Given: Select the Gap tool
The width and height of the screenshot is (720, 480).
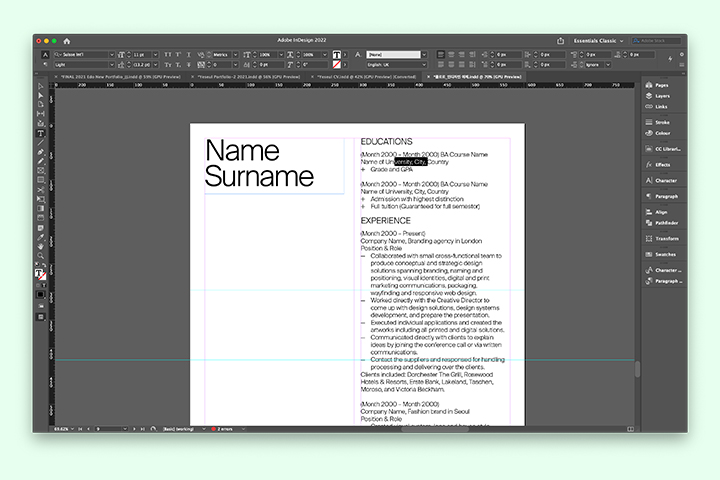Looking at the screenshot, I should click(40, 113).
